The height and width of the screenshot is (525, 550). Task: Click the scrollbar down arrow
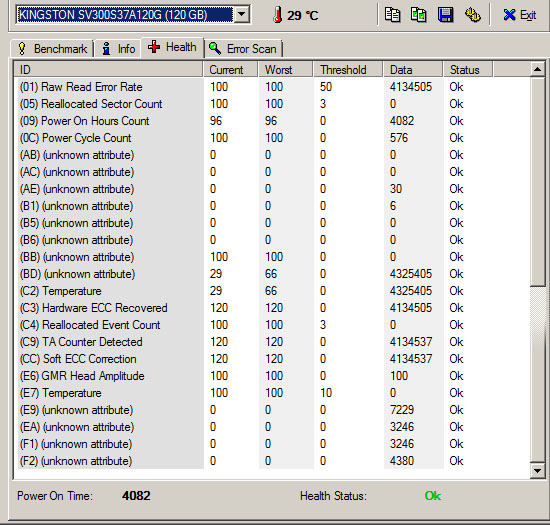[537, 471]
